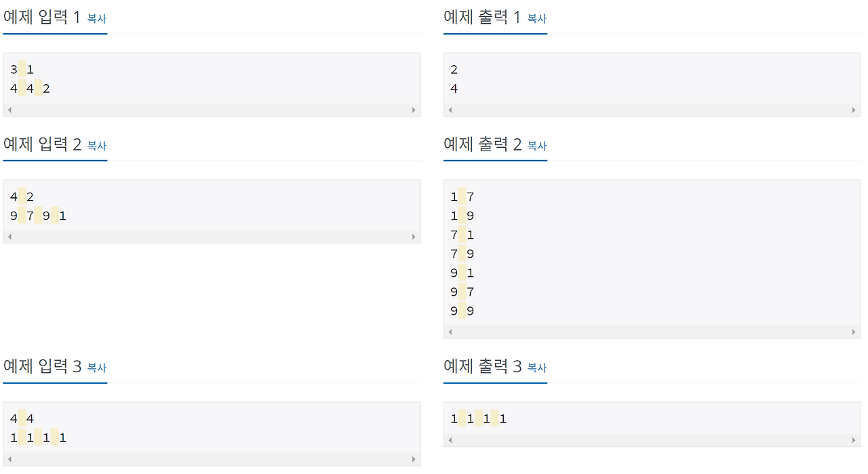
Task: Click the code text inside 예제 입력 1
Action: tap(30, 78)
